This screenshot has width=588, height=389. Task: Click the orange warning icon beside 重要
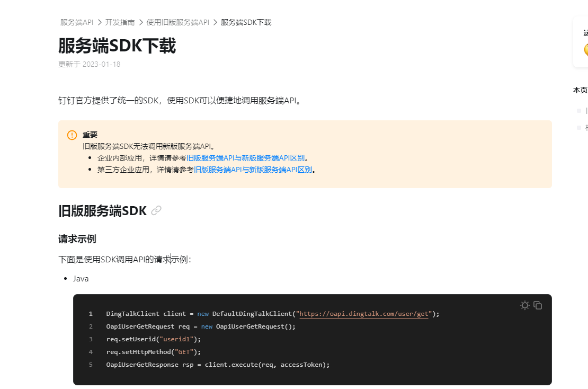coord(72,135)
